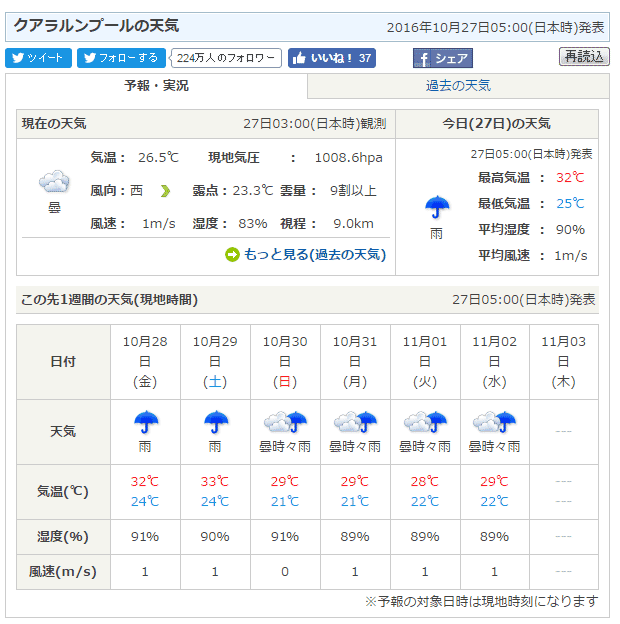The image size is (620, 624).
Task: Click the 10月30日(日) date header
Action: click(x=285, y=362)
